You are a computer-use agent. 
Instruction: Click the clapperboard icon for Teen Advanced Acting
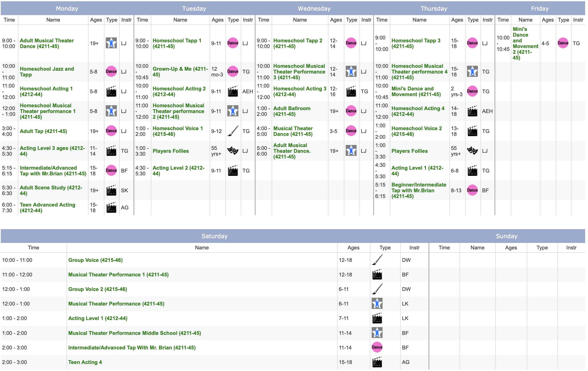[111, 207]
